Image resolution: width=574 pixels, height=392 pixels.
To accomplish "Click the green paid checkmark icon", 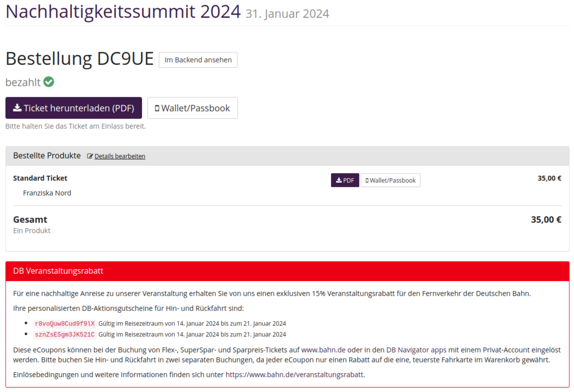I will pyautogui.click(x=49, y=82).
